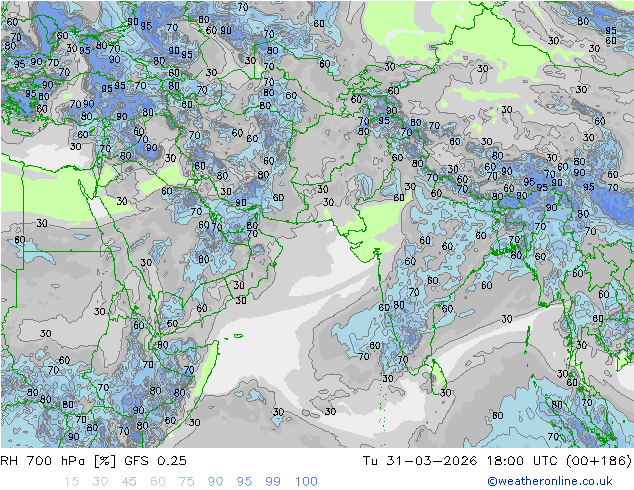634x490 pixels.
Task: Select legend value 100
Action: pyautogui.click(x=306, y=482)
